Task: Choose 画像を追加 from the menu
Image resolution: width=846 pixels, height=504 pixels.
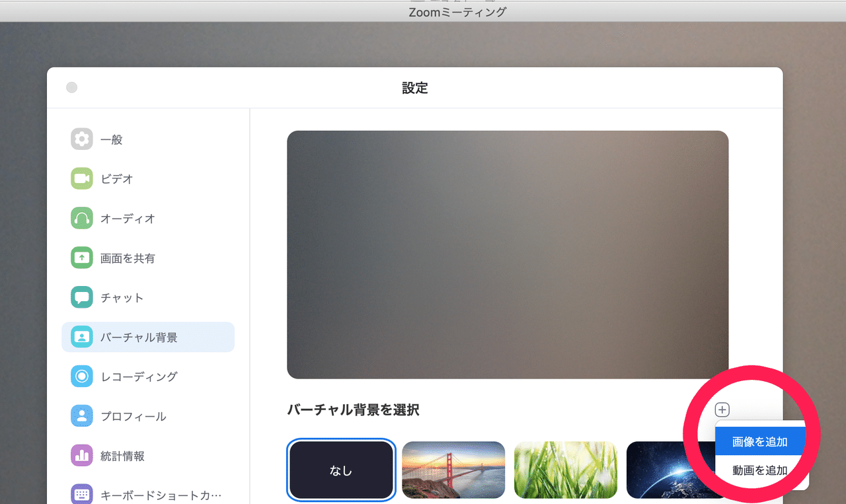Action: (760, 442)
